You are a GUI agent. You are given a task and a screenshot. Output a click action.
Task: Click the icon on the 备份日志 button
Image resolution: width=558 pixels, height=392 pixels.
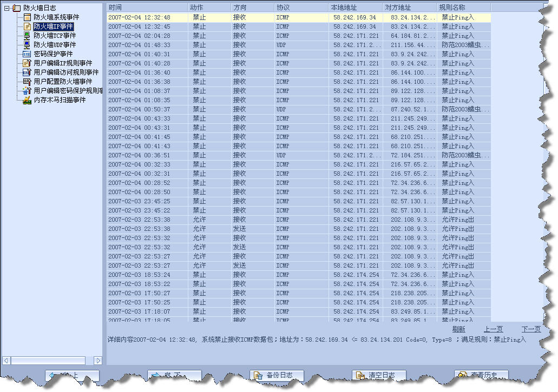pyautogui.click(x=258, y=376)
